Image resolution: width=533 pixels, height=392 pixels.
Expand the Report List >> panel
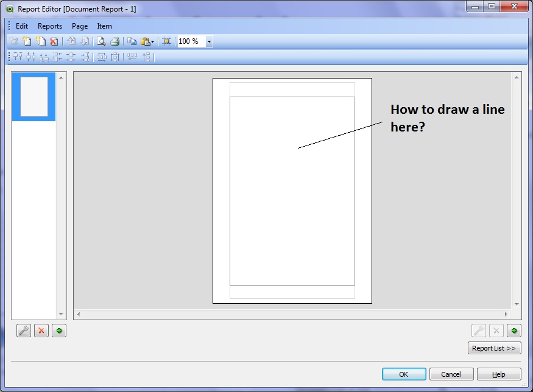pos(494,348)
